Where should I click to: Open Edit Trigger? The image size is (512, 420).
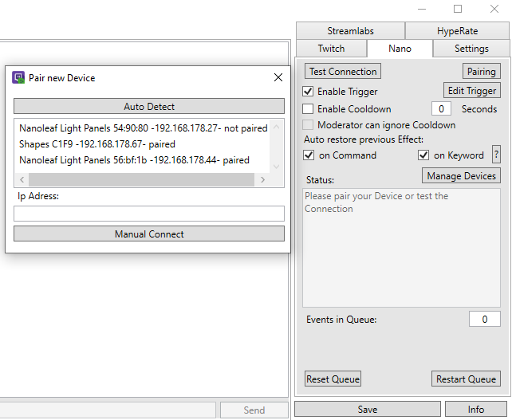pyautogui.click(x=472, y=90)
